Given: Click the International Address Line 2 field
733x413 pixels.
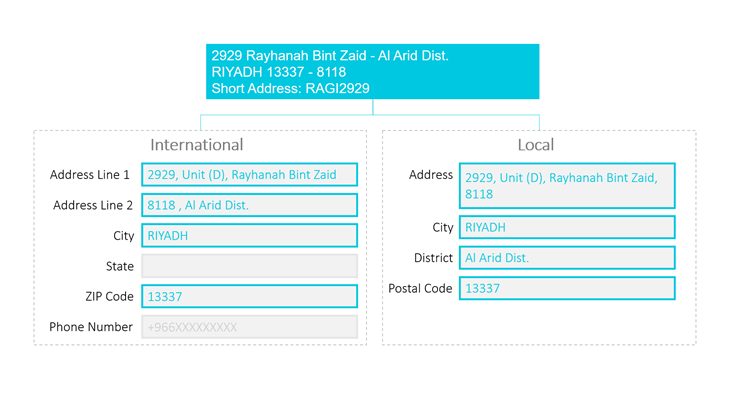Looking at the screenshot, I should point(249,205).
